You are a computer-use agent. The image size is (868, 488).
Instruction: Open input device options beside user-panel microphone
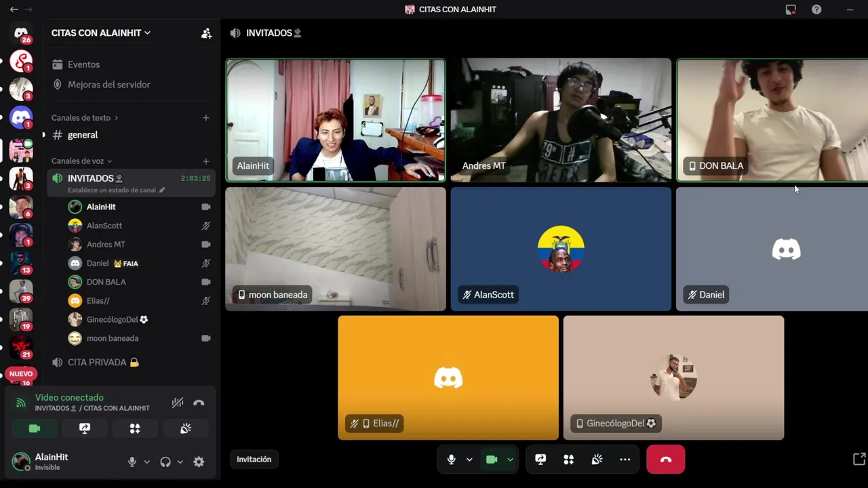(146, 462)
